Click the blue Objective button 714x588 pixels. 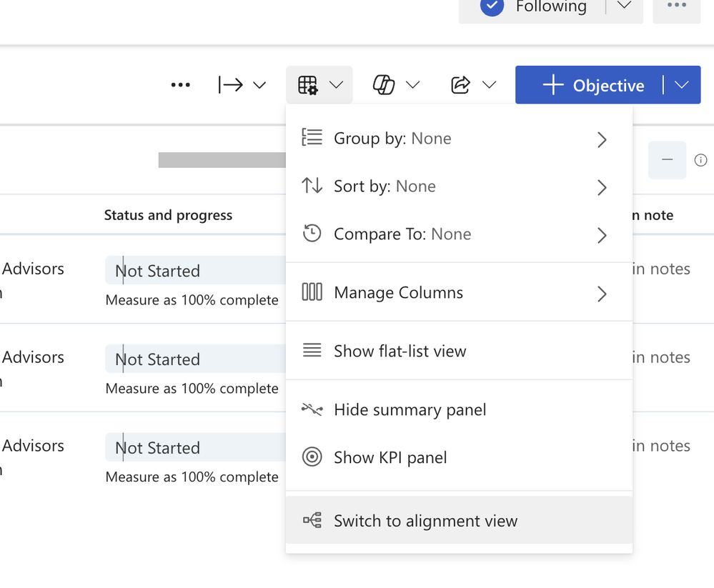click(x=593, y=86)
